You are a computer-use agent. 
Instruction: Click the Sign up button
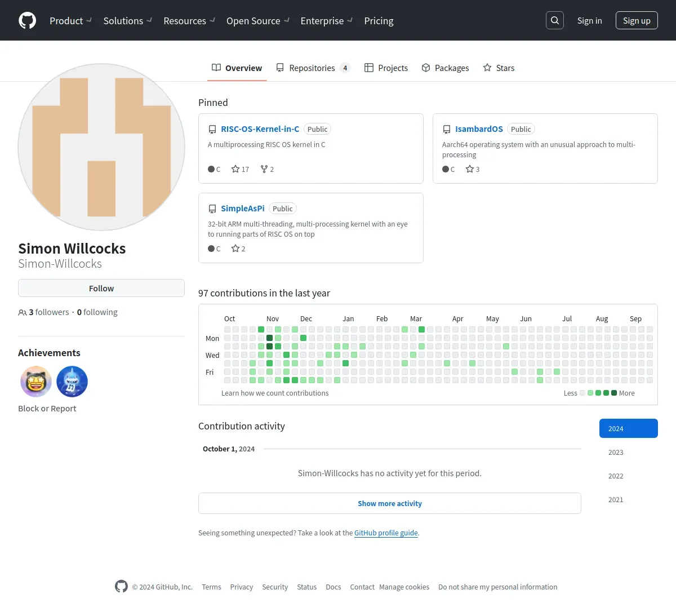637,20
